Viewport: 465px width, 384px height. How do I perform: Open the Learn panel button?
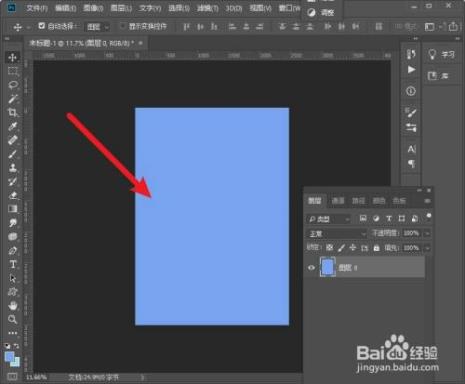click(442, 54)
